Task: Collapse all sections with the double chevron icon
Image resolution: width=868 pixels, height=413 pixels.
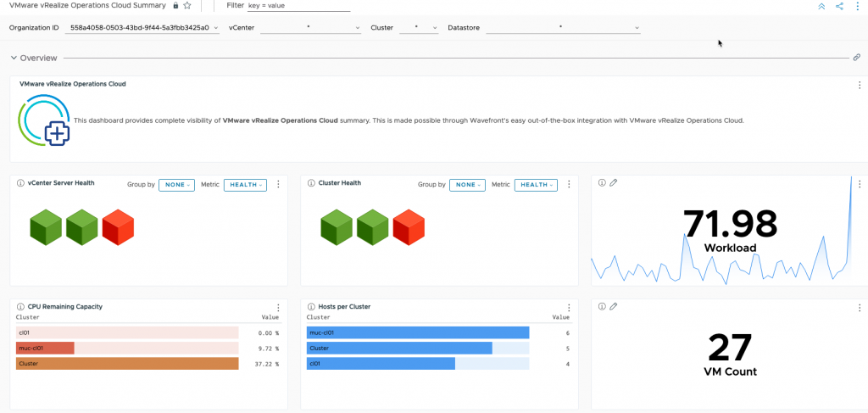Action: (x=821, y=6)
